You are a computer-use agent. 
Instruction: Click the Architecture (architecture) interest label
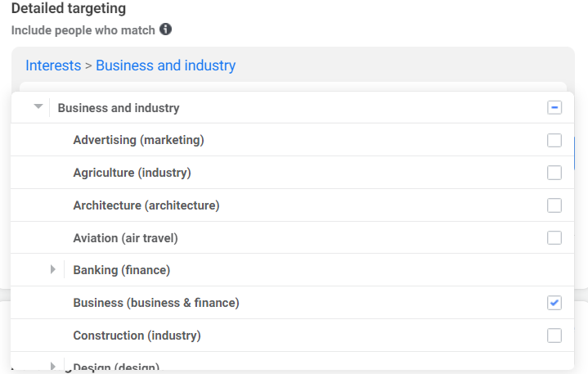pyautogui.click(x=146, y=205)
